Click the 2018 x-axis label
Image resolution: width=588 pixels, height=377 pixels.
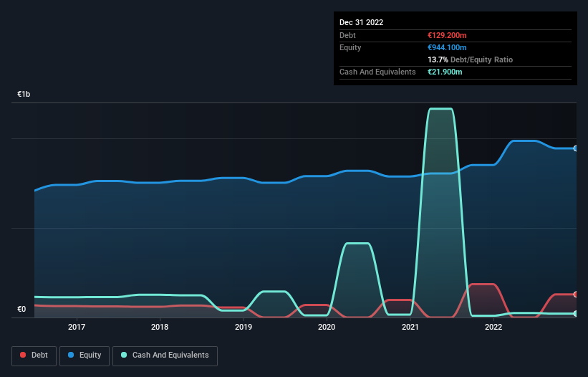pos(160,327)
